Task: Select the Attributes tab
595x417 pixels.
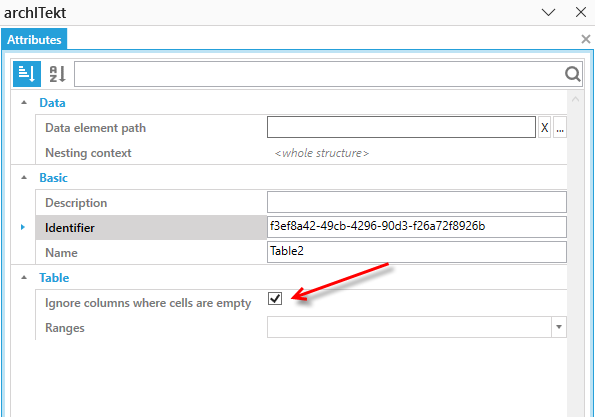Action: coord(34,39)
